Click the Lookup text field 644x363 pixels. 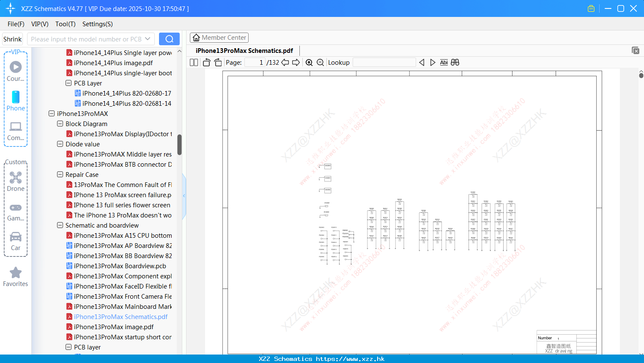tap(384, 63)
